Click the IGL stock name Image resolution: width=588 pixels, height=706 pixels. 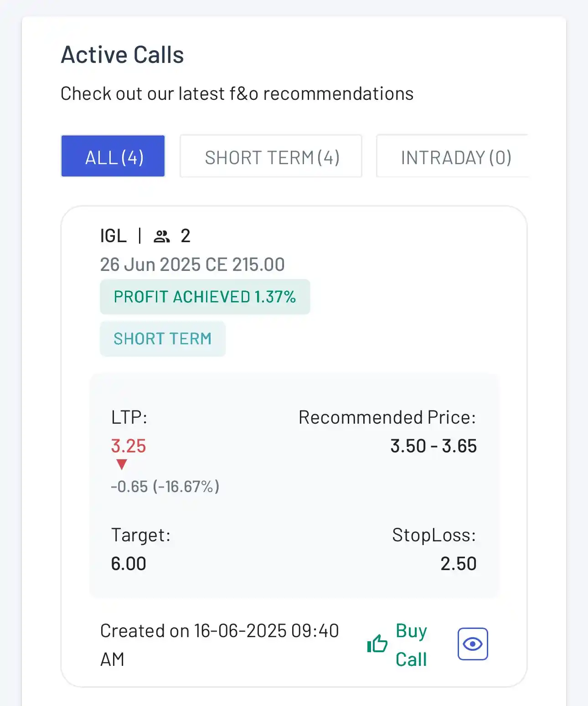point(113,236)
